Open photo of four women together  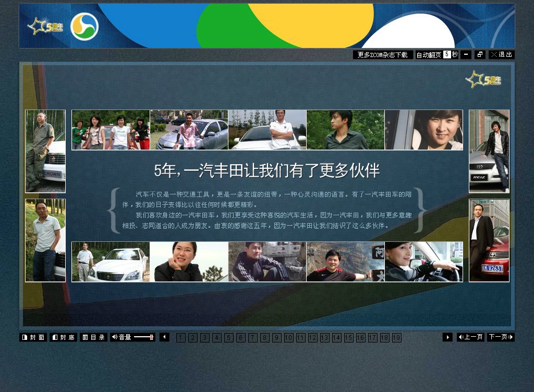(111, 130)
